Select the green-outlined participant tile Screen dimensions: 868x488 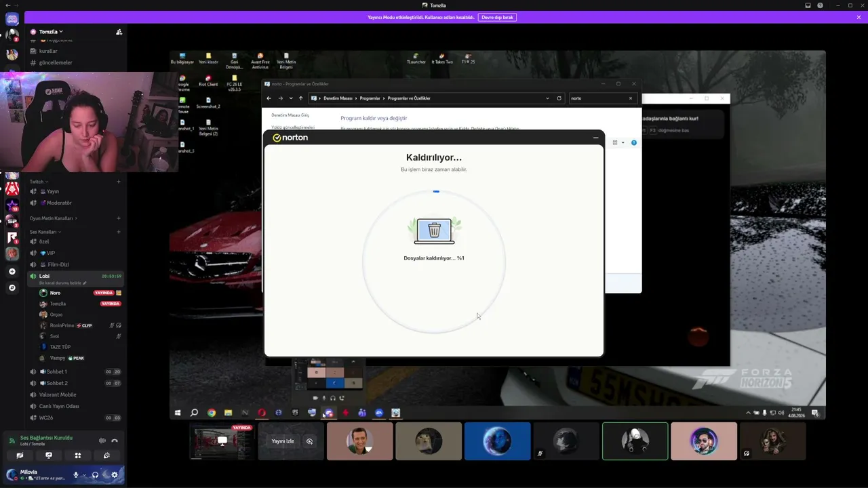[x=635, y=441]
